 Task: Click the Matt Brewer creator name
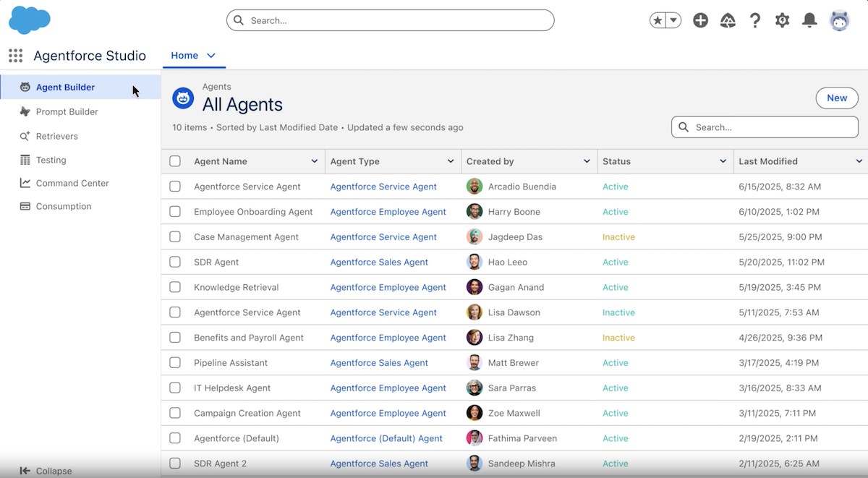514,363
